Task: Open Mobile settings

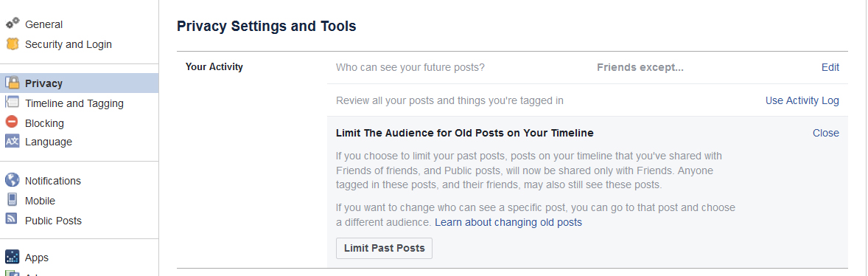Action: coord(40,201)
